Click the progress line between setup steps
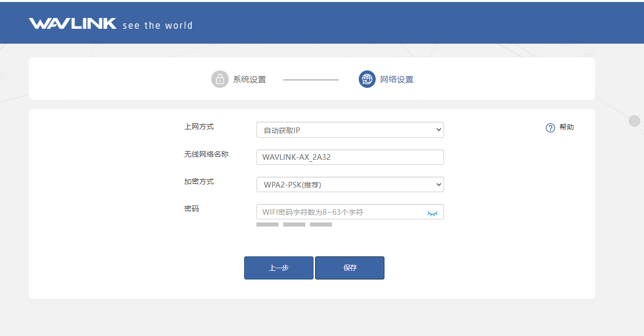This screenshot has height=336, width=644. [x=310, y=80]
